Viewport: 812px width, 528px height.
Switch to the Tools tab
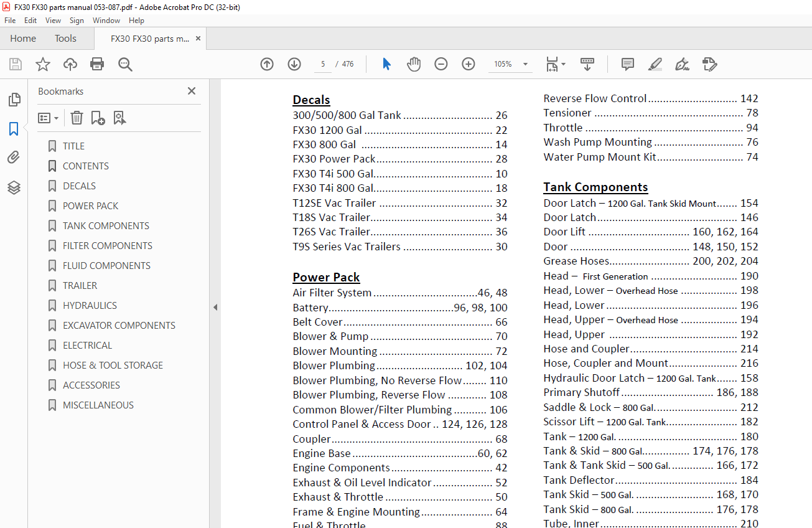(65, 39)
